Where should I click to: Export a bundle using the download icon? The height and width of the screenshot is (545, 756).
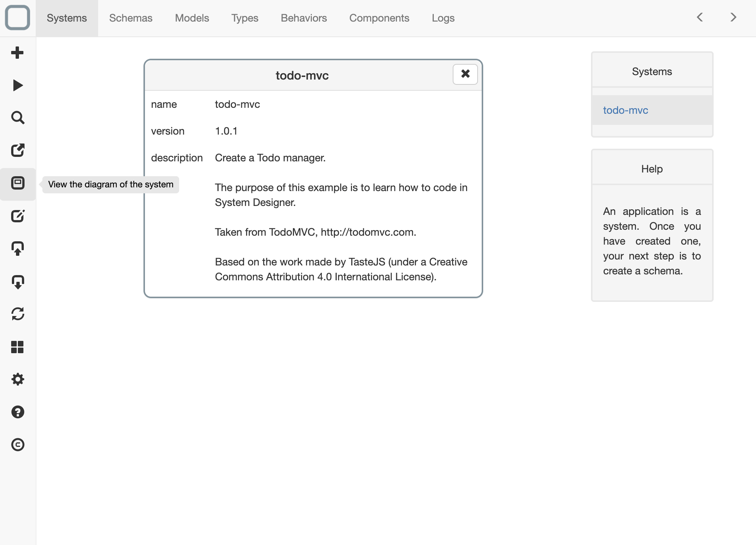tap(17, 282)
